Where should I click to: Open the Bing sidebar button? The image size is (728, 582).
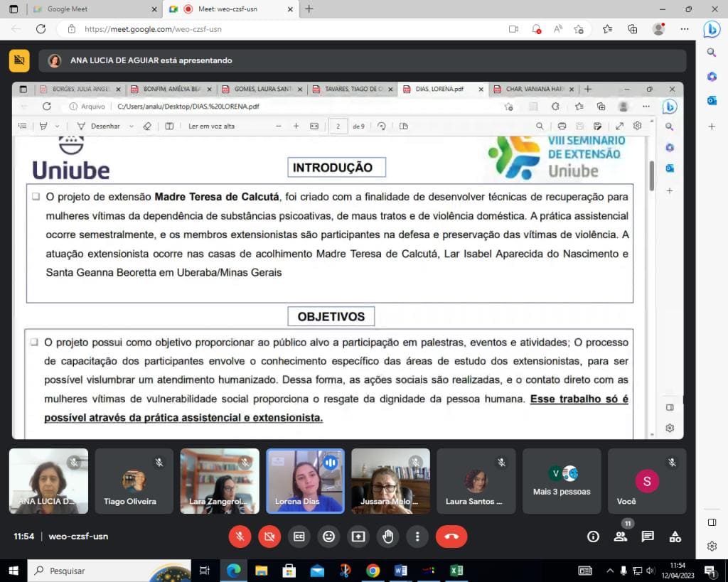pyautogui.click(x=712, y=29)
